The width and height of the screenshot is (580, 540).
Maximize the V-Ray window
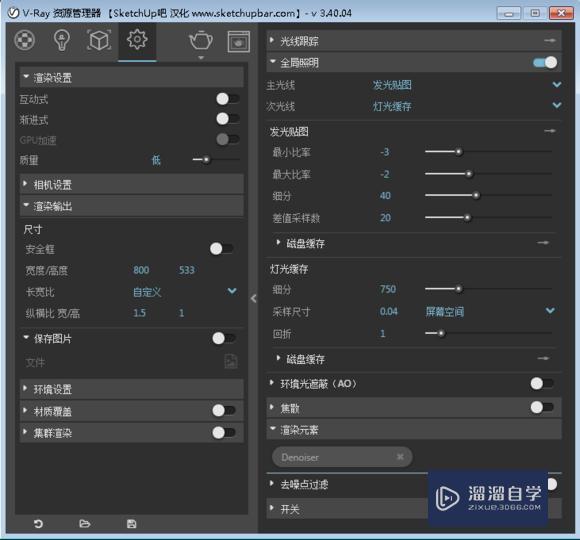pos(535,13)
